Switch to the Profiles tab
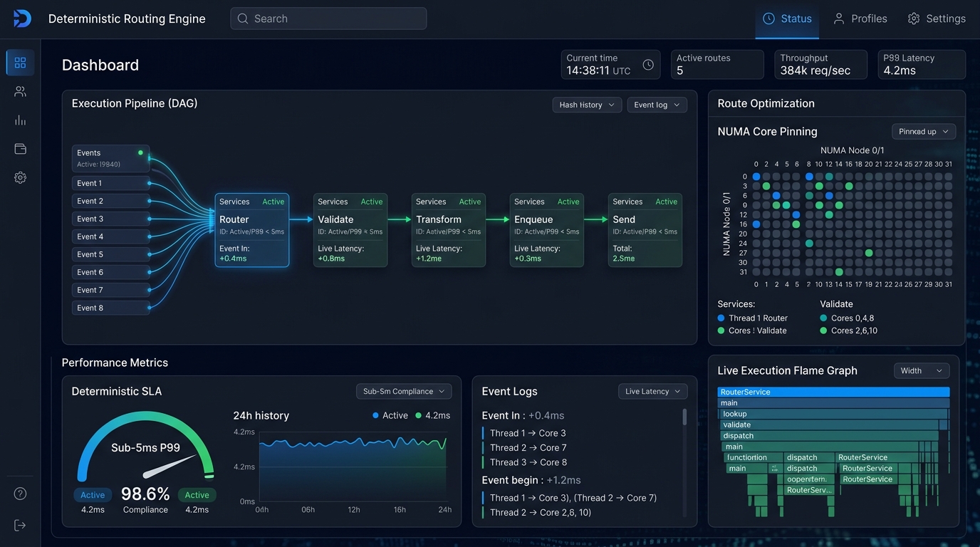This screenshot has height=547, width=980. (x=860, y=19)
